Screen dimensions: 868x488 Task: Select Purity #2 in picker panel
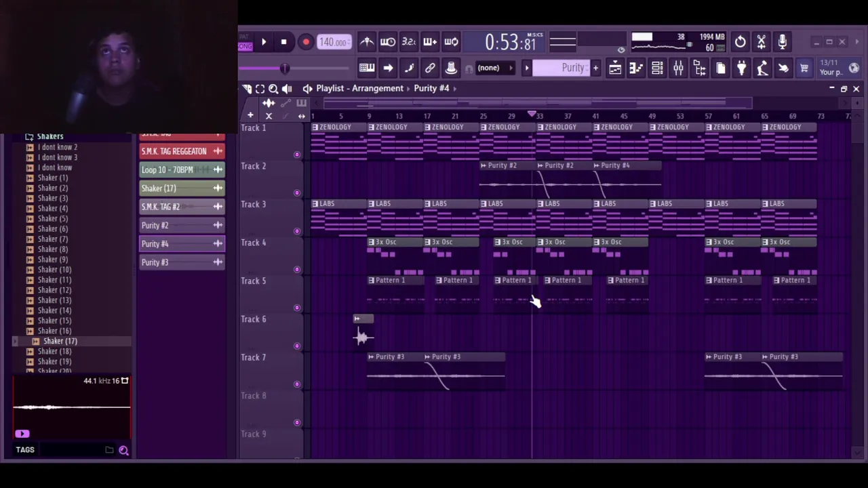point(182,225)
